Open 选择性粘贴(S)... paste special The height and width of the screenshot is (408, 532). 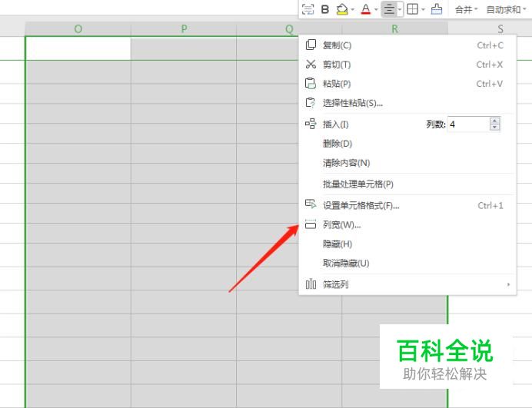[407, 103]
